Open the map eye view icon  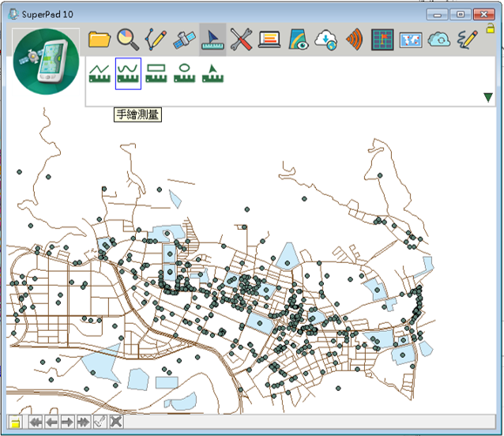pos(298,39)
